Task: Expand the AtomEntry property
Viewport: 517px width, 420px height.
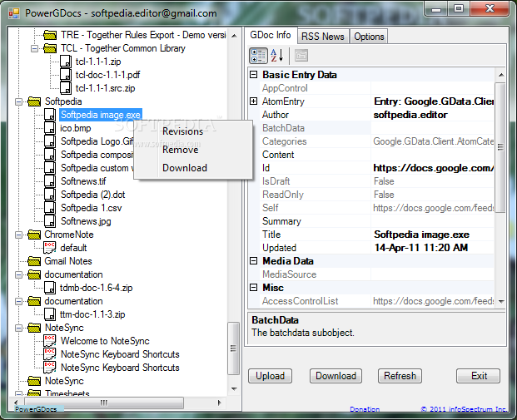Action: 253,101
